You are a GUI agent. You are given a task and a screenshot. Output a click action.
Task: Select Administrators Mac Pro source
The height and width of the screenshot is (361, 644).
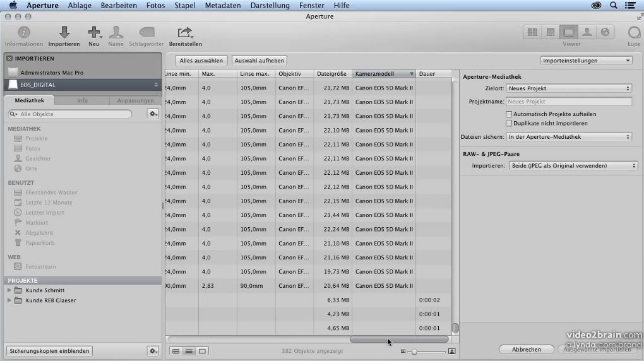tap(83, 73)
